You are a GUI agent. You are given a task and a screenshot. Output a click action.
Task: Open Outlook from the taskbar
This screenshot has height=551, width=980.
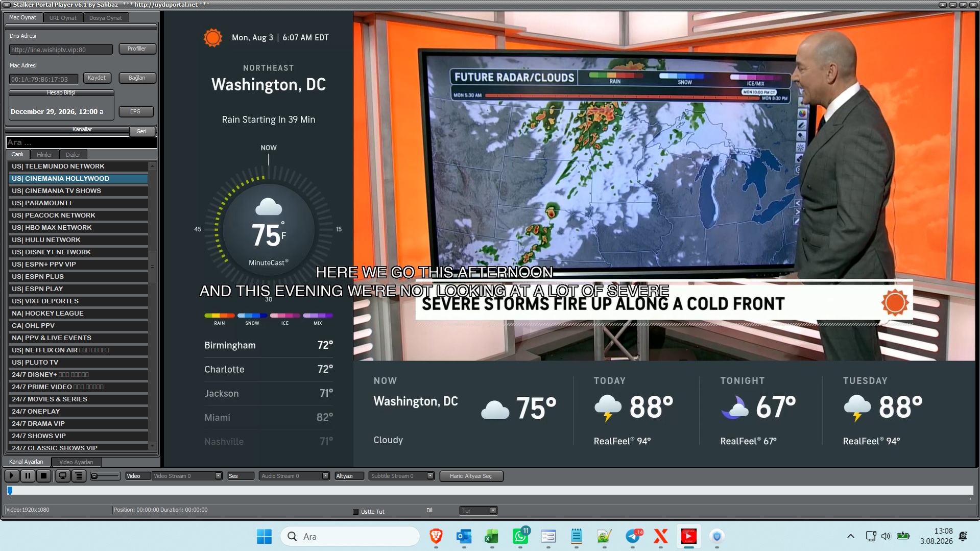464,536
